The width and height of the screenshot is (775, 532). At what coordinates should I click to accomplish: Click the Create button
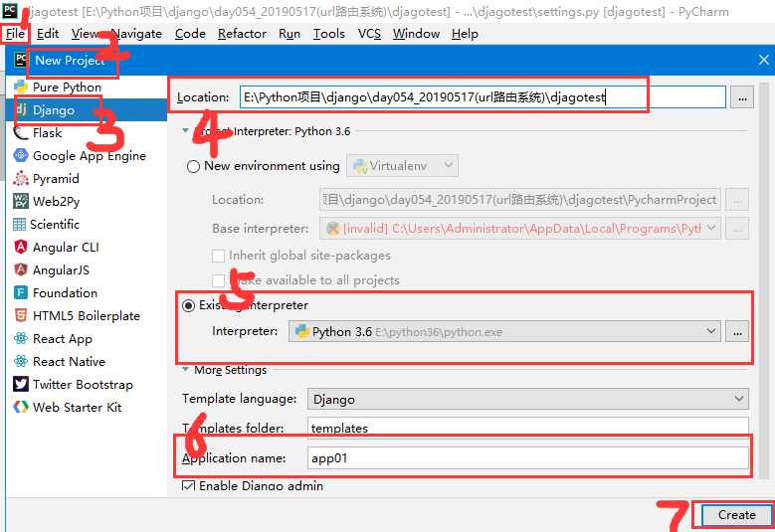[736, 515]
